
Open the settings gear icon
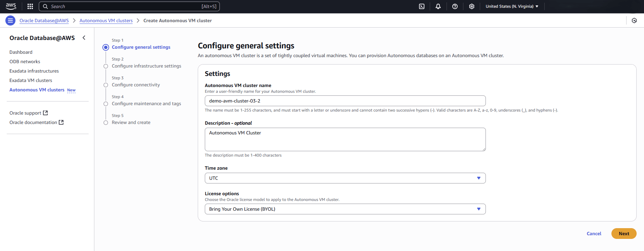(x=472, y=6)
